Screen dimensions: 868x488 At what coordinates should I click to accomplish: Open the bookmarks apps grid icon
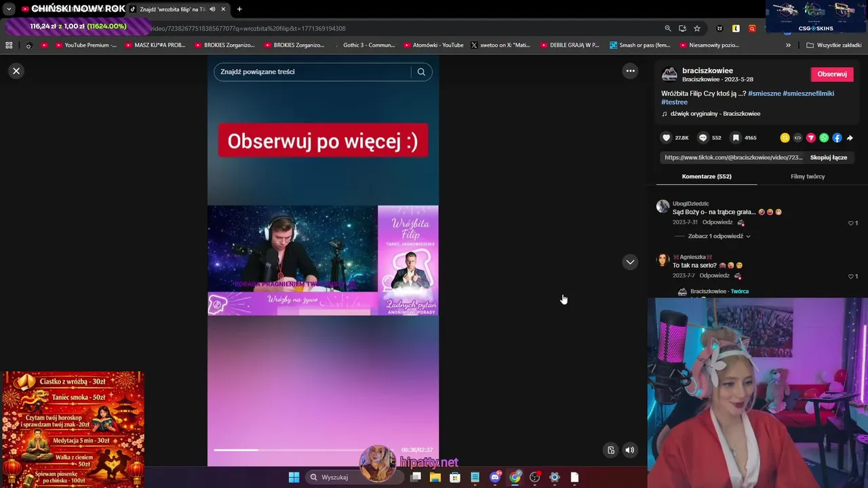(9, 45)
